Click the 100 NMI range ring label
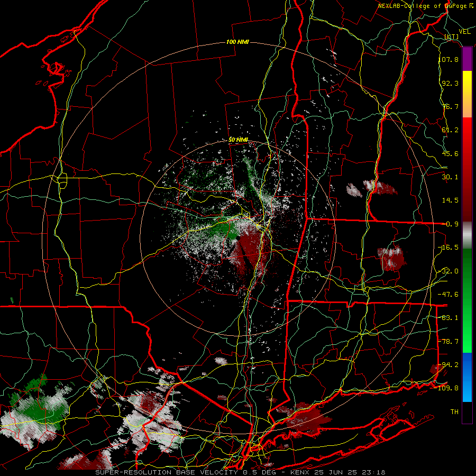476x476 pixels. (x=237, y=42)
